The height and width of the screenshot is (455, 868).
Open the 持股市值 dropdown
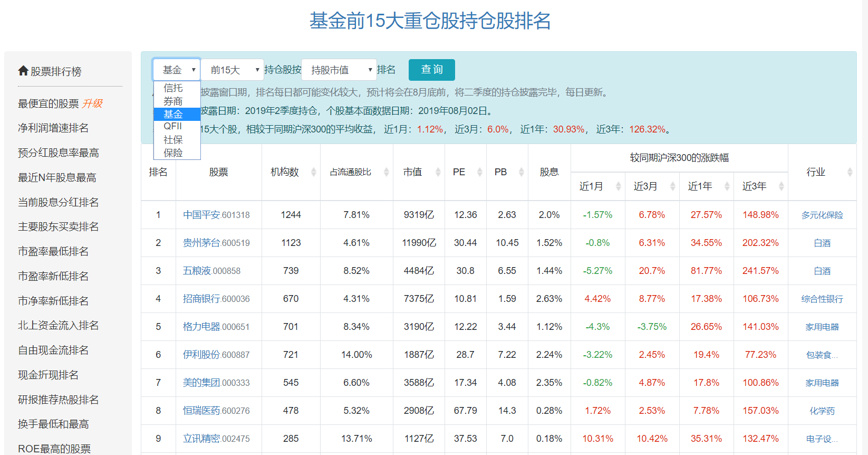339,70
